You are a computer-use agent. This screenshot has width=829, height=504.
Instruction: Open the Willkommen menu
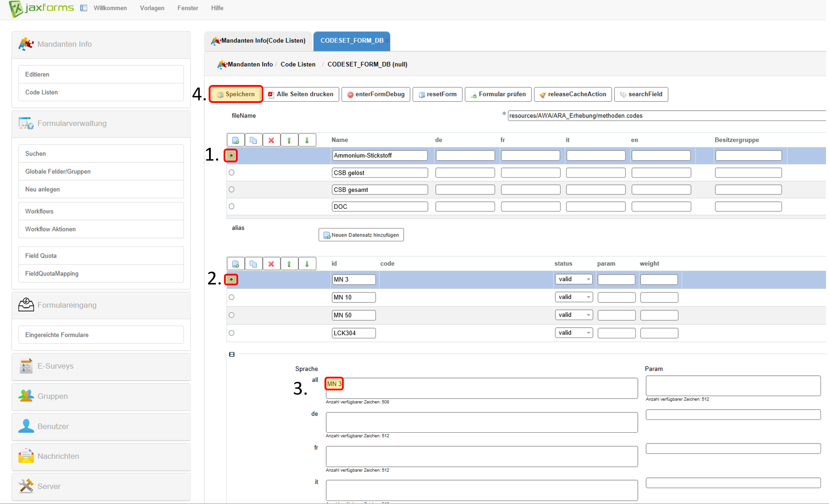(110, 8)
